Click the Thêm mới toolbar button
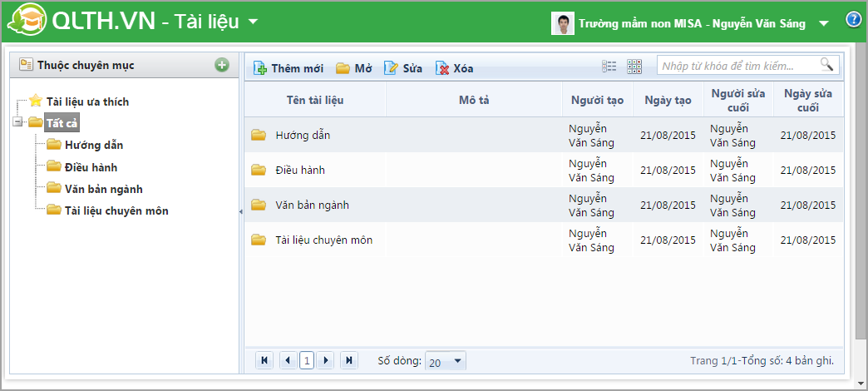 point(289,68)
